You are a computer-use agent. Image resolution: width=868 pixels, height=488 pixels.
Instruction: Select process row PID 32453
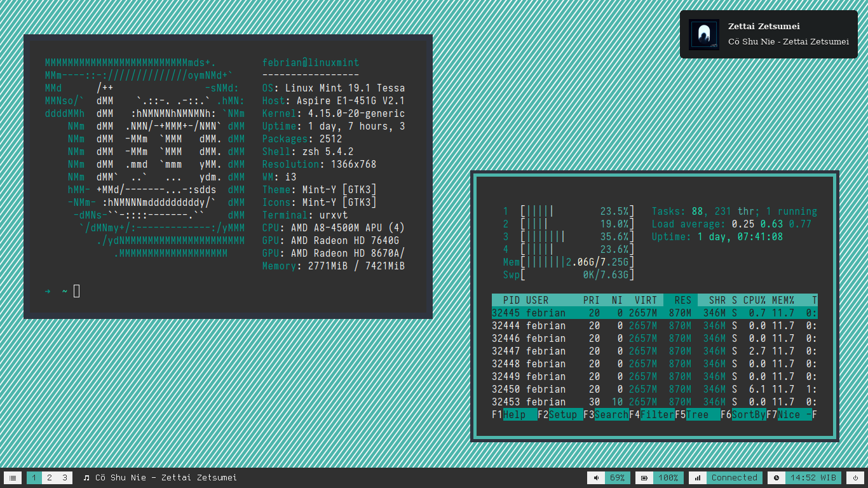[x=654, y=402]
